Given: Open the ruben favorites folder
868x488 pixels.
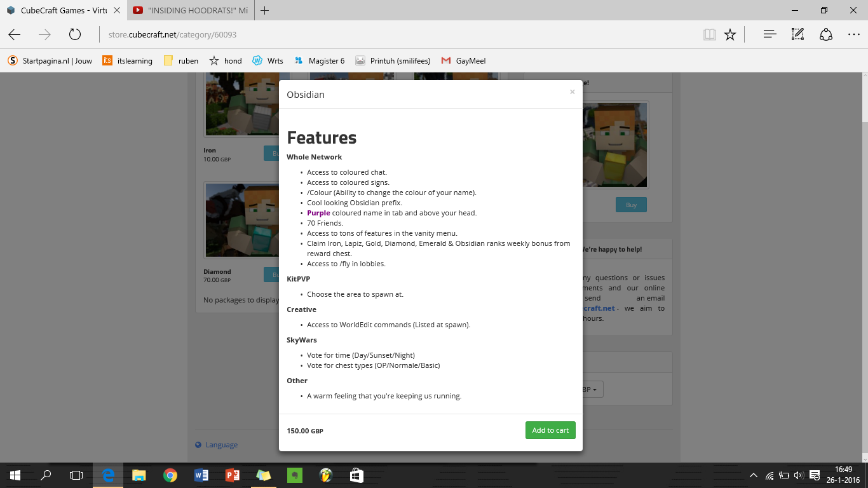Looking at the screenshot, I should pos(181,61).
